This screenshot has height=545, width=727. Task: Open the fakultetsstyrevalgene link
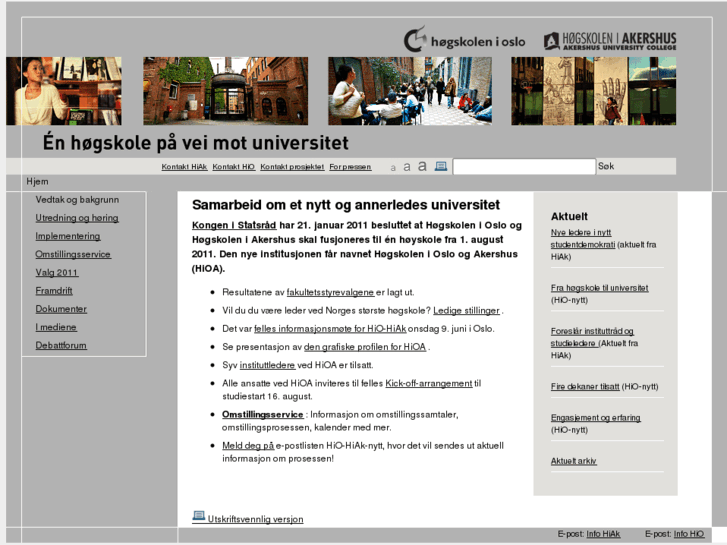pyautogui.click(x=330, y=292)
